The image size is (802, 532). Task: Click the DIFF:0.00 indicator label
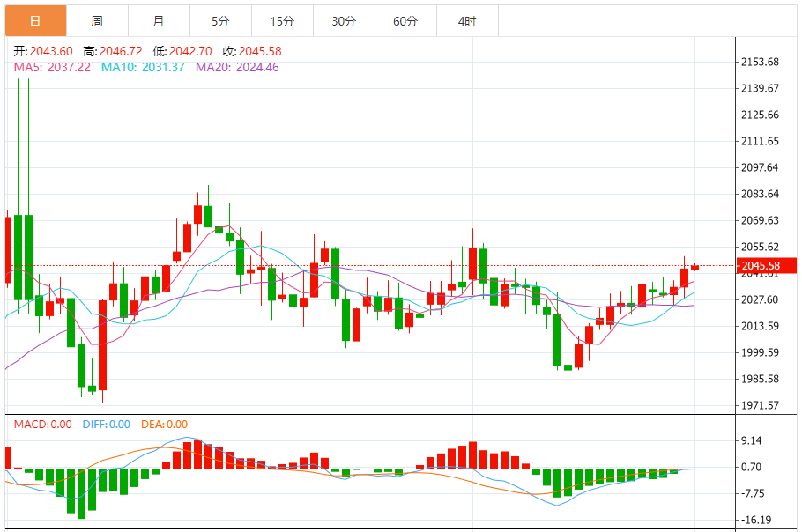[x=107, y=425]
